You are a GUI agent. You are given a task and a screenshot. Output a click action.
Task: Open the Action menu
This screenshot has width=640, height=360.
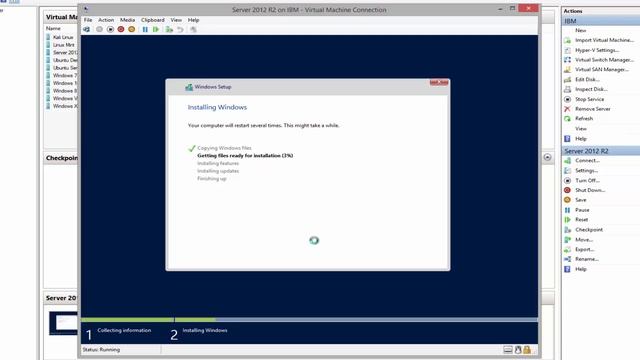click(x=106, y=20)
